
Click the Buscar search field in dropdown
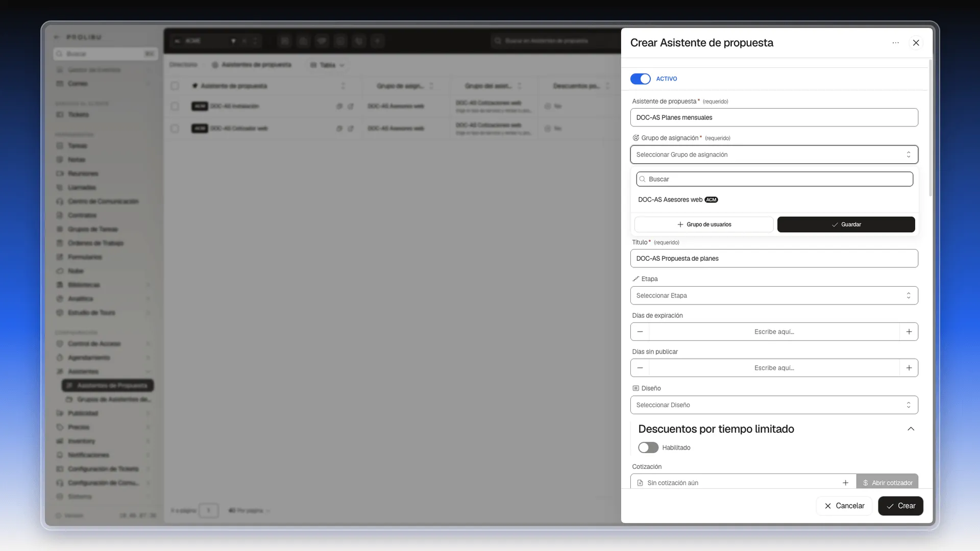(774, 179)
